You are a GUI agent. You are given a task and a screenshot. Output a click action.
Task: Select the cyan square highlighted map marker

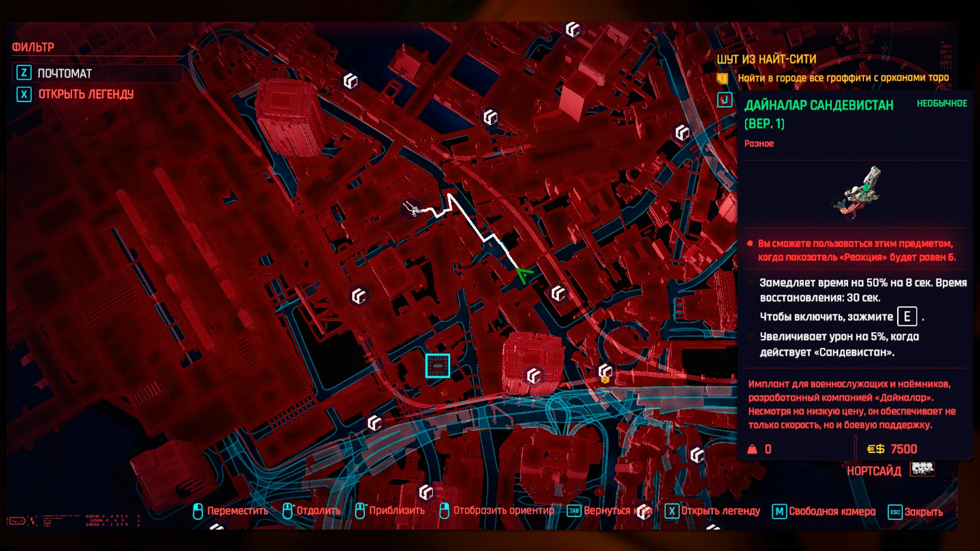coord(437,366)
